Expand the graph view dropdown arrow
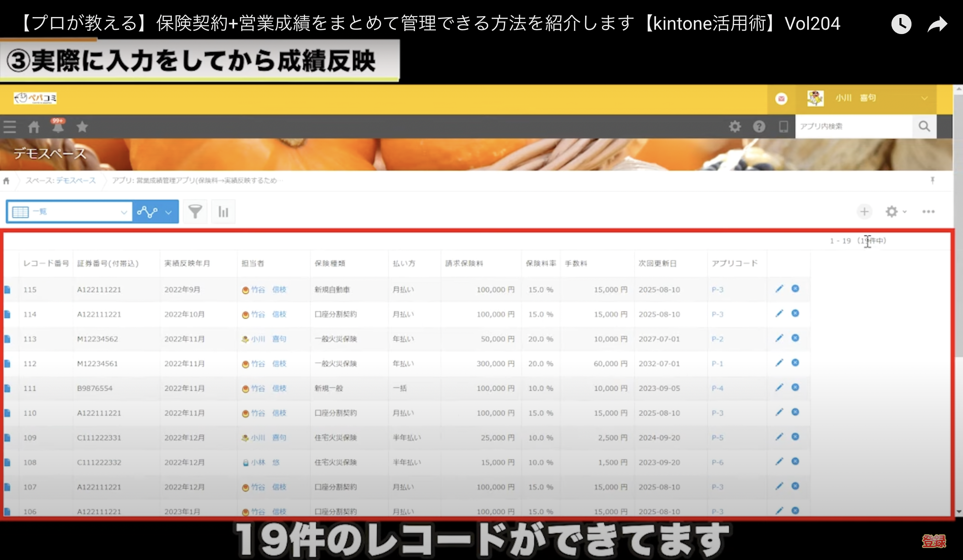 [169, 213]
